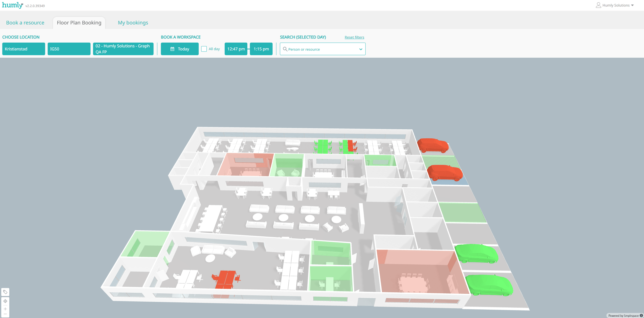This screenshot has height=318, width=644.
Task: Change the 1:15 pm end time
Action: (x=261, y=49)
